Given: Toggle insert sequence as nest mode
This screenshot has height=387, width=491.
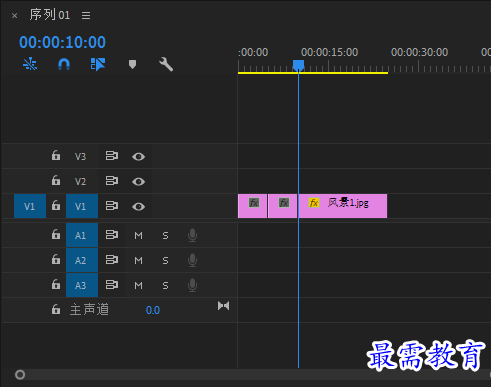Looking at the screenshot, I should 30,64.
